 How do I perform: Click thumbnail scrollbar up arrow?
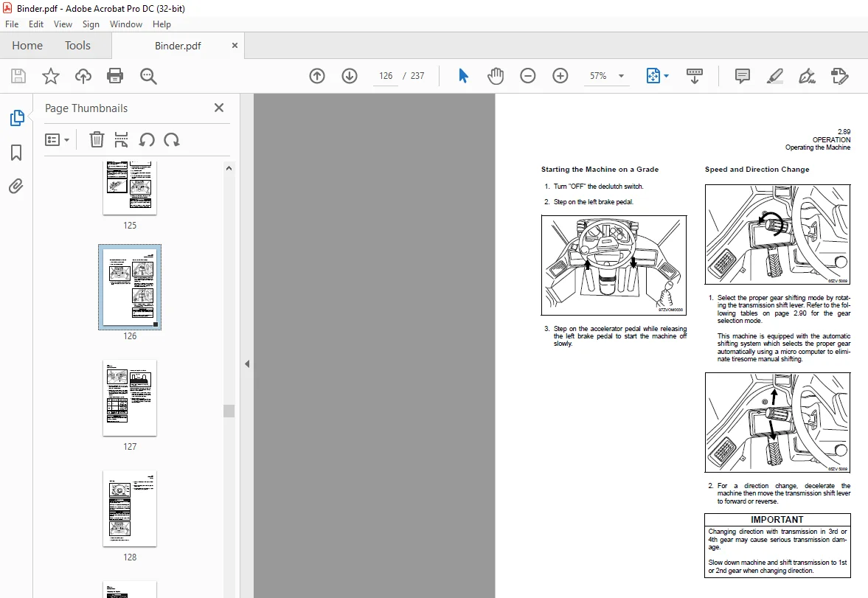[x=229, y=168]
